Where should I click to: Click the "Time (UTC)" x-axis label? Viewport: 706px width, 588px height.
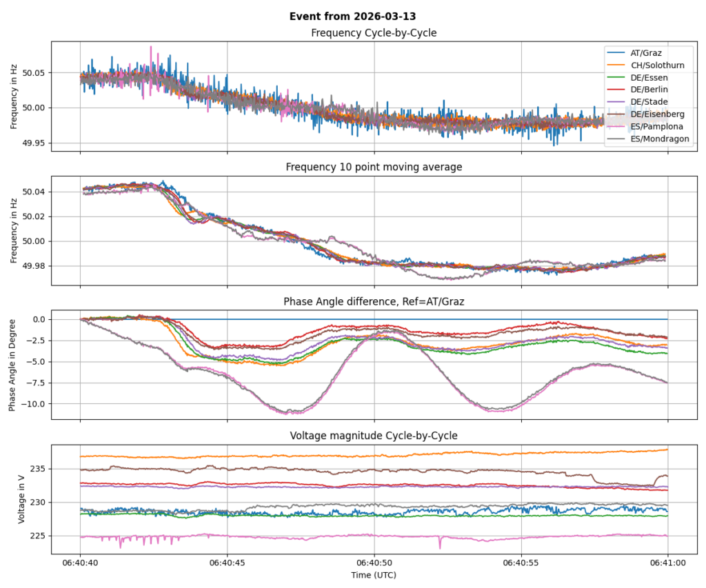pos(374,574)
